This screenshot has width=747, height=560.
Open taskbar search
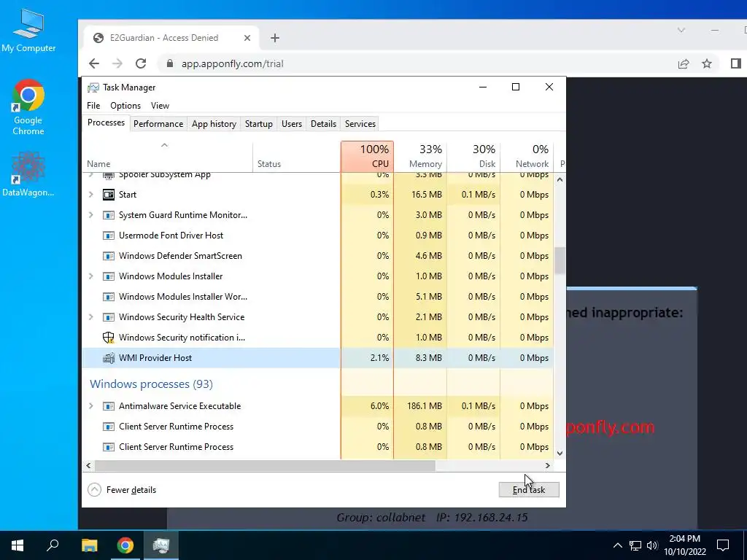pos(53,545)
